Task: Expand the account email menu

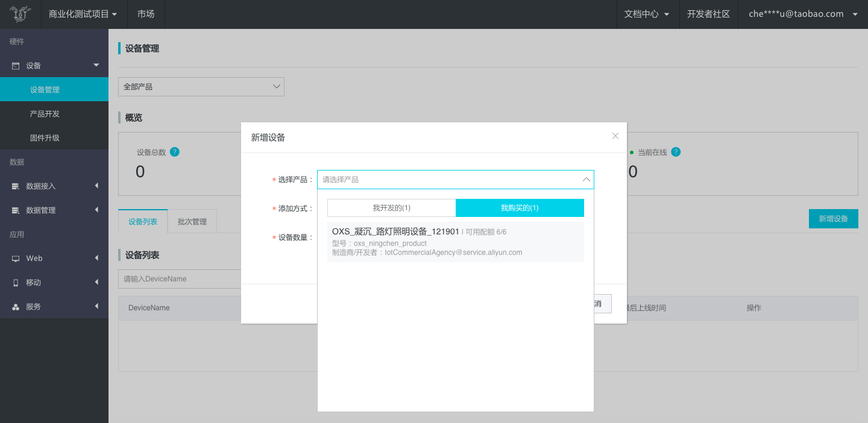Action: pyautogui.click(x=802, y=14)
